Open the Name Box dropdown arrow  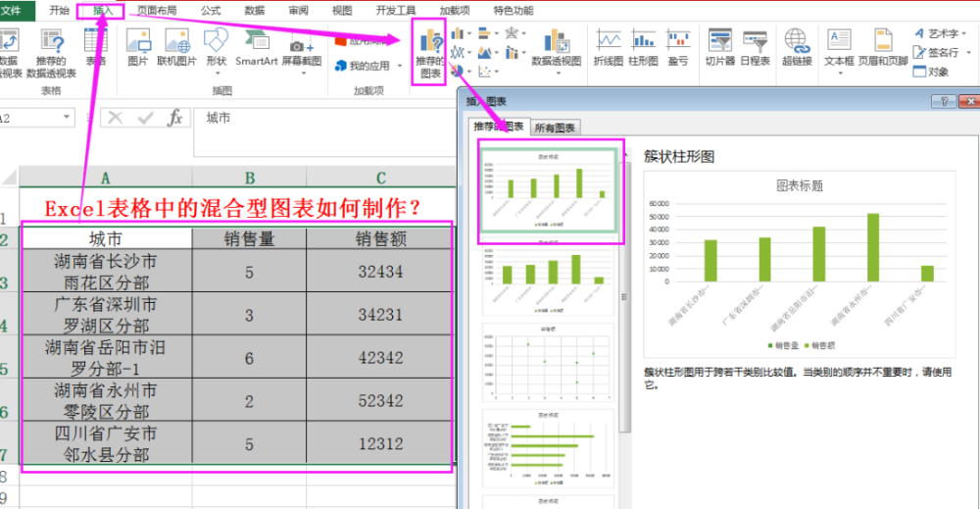(x=67, y=118)
